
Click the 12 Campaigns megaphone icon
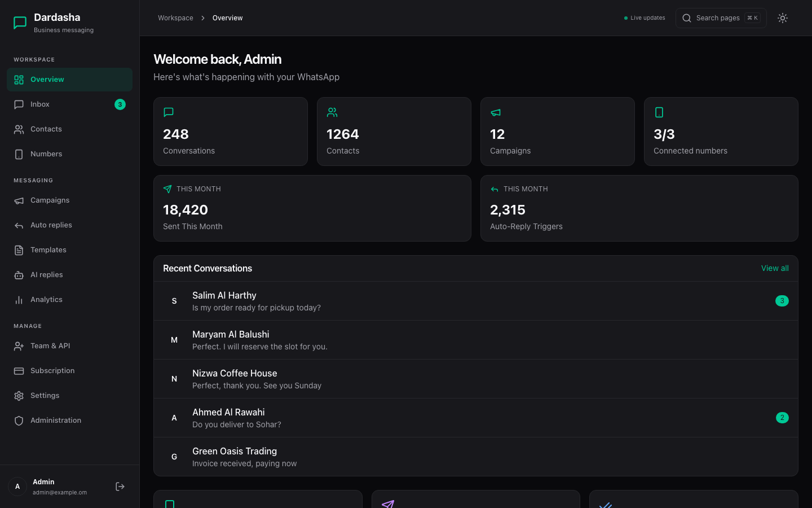(x=496, y=112)
